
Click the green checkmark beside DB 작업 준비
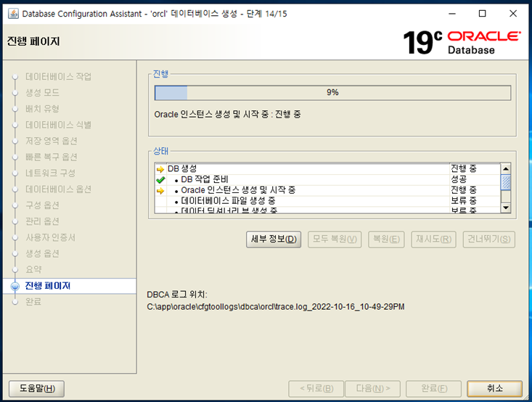160,180
